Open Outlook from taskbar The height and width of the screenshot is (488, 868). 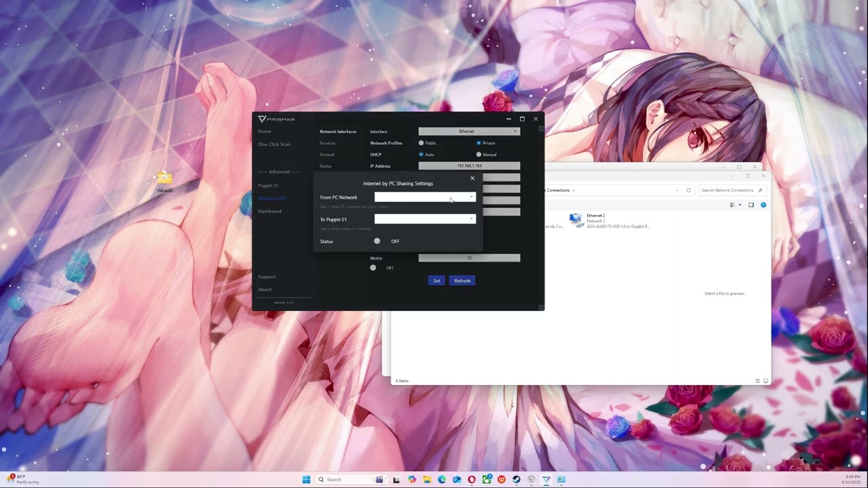tap(456, 479)
